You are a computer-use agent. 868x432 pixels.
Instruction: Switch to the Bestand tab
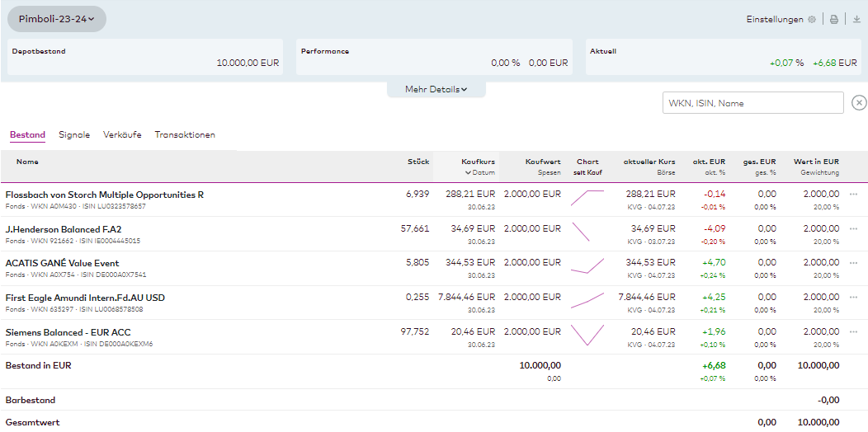pos(28,135)
